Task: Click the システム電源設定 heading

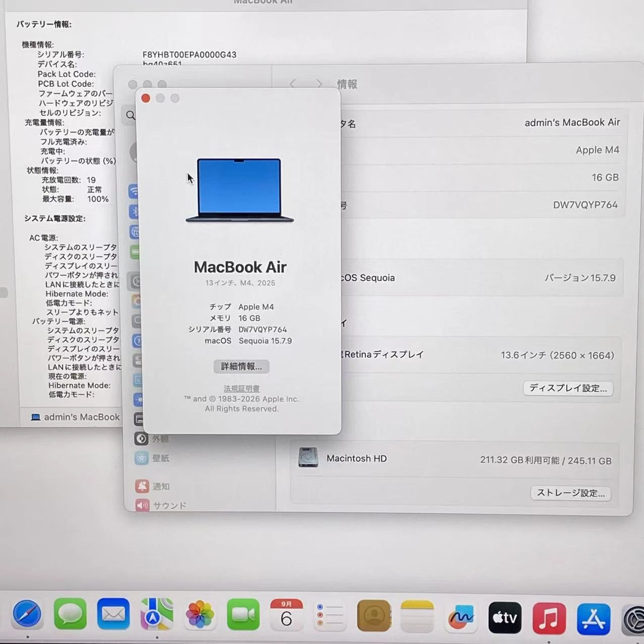Action: 55,218
